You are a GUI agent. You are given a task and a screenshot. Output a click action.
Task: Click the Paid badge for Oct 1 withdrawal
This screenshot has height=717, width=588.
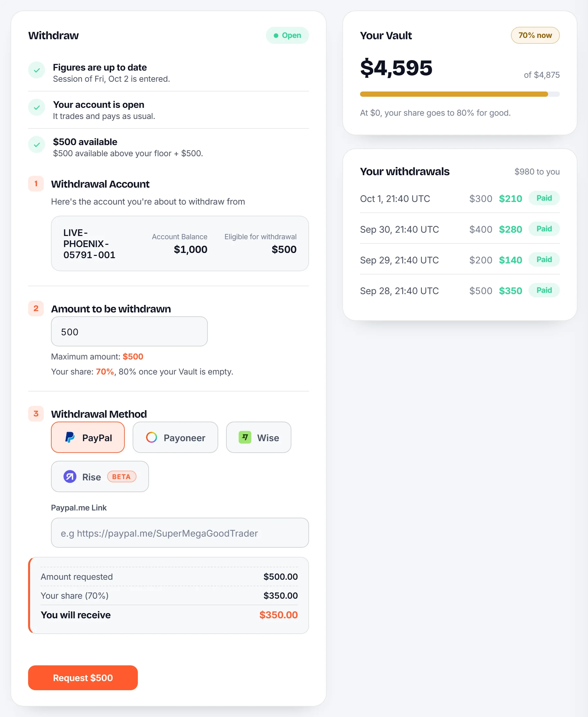tap(544, 198)
